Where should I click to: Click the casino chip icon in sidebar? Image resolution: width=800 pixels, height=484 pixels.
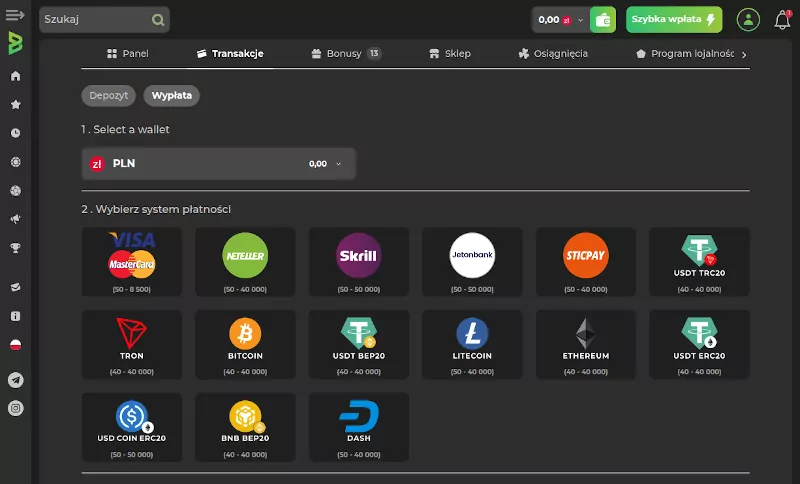pos(15,162)
